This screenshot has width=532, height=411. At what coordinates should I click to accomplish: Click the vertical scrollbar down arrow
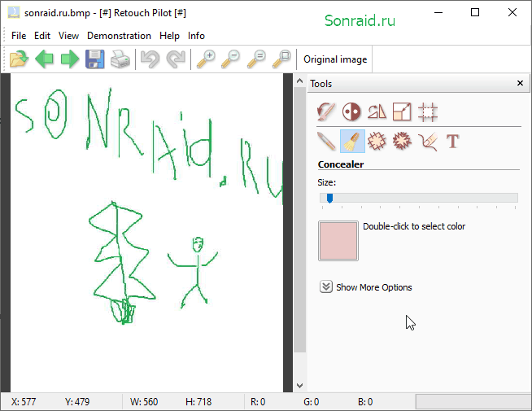click(299, 386)
